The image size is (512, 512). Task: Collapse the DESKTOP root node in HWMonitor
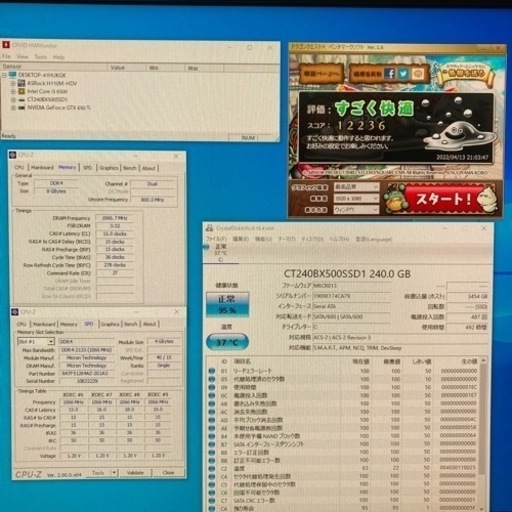(4, 75)
